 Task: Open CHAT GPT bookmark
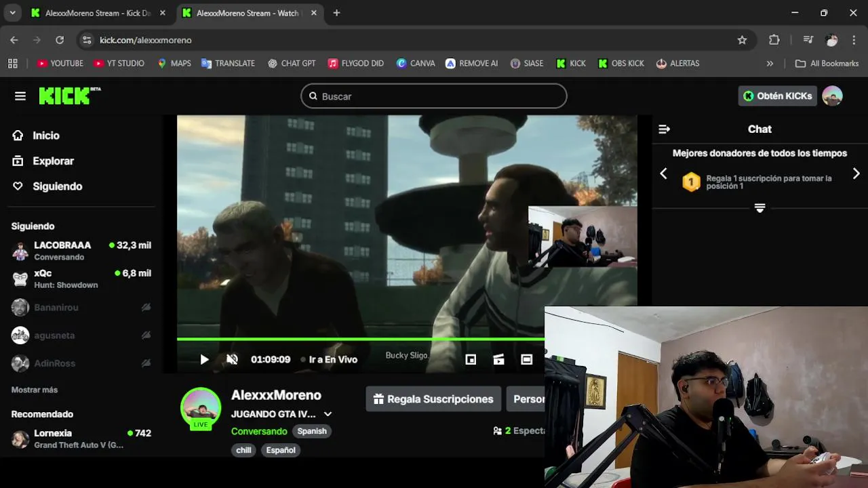292,63
